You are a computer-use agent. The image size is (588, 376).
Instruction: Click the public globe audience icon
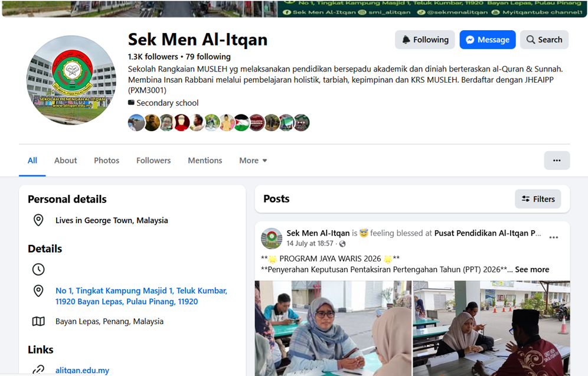tap(342, 244)
